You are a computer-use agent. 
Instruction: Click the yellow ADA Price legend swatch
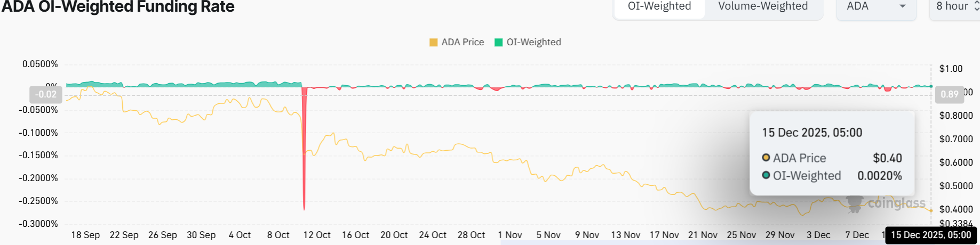coord(434,43)
